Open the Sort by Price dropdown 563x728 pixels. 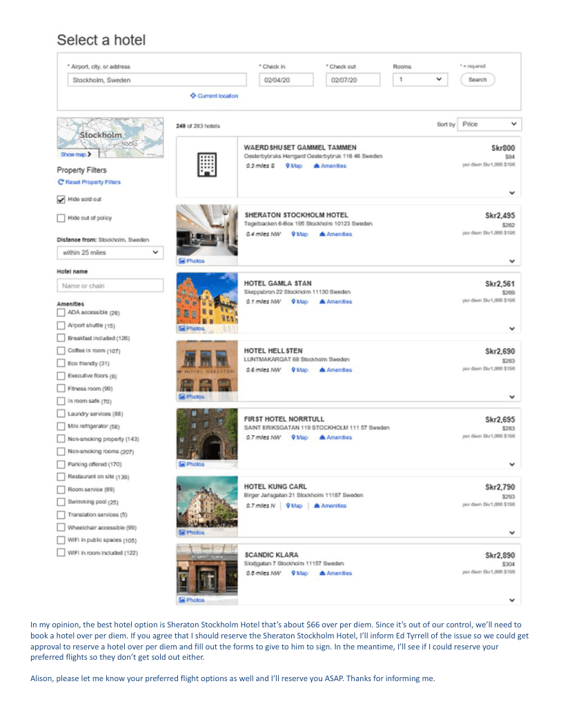(x=491, y=124)
